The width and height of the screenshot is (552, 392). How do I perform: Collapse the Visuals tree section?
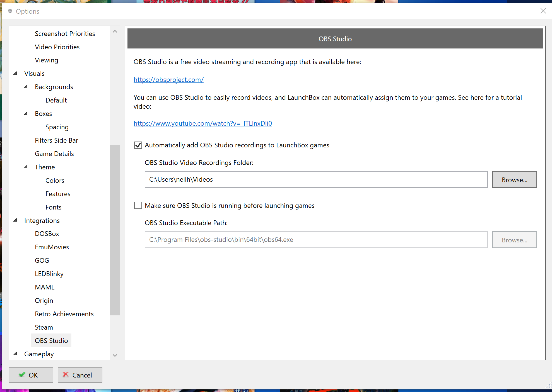15,73
